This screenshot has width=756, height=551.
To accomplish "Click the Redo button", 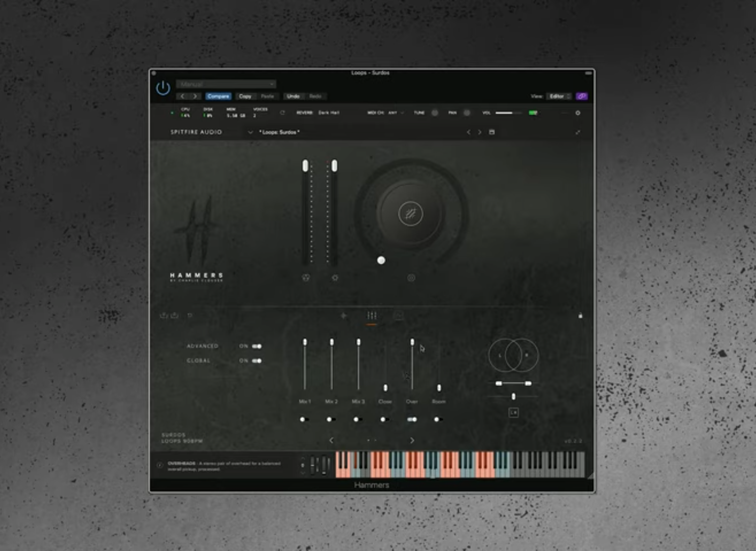I will (x=316, y=96).
